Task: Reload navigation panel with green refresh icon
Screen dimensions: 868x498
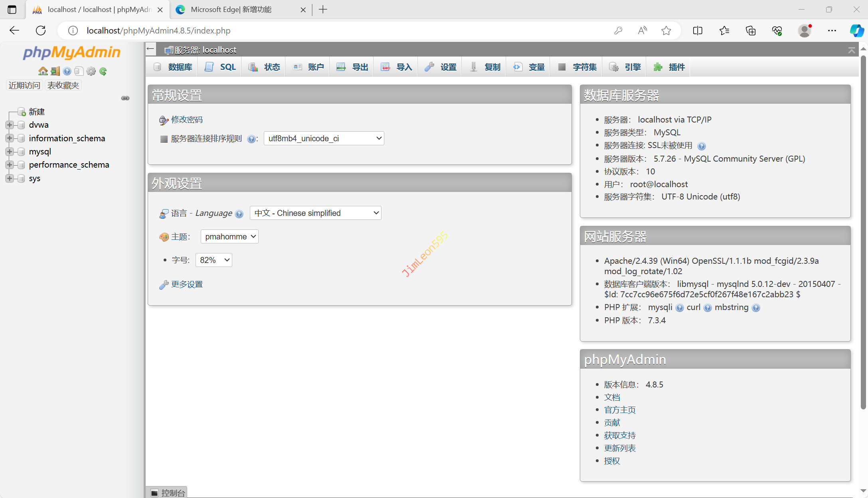Action: click(103, 71)
